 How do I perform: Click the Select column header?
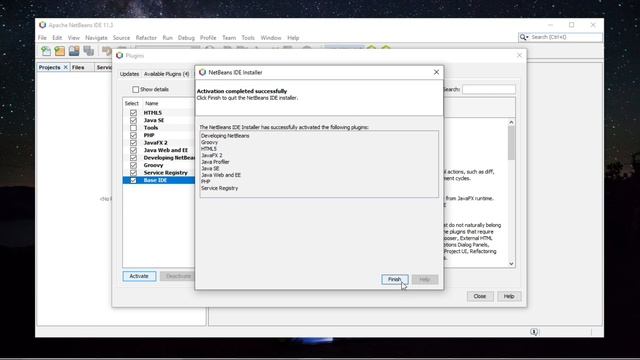click(x=131, y=103)
